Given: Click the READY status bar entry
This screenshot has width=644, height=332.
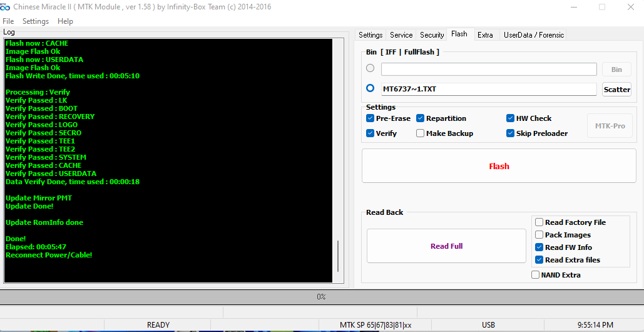Looking at the screenshot, I should (x=158, y=325).
